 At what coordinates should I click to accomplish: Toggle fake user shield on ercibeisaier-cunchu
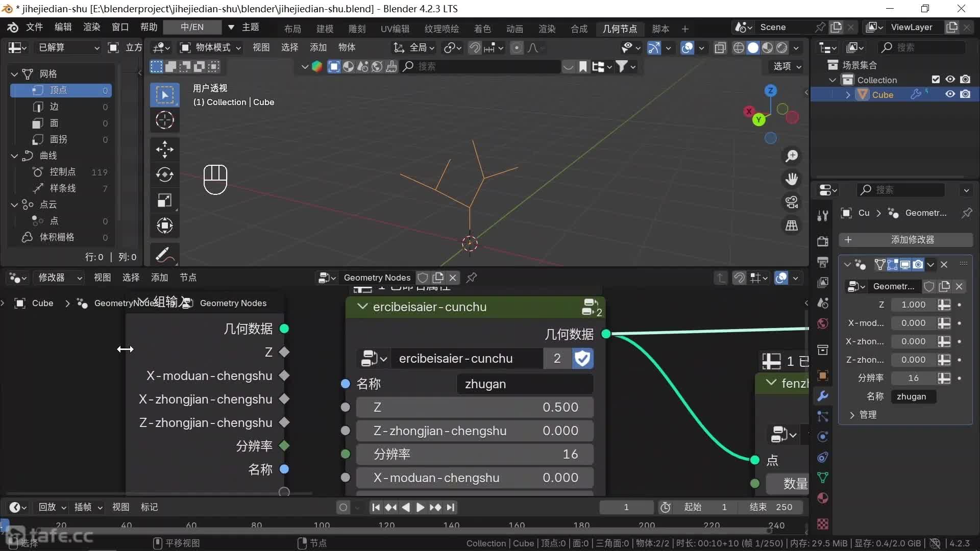coord(582,359)
